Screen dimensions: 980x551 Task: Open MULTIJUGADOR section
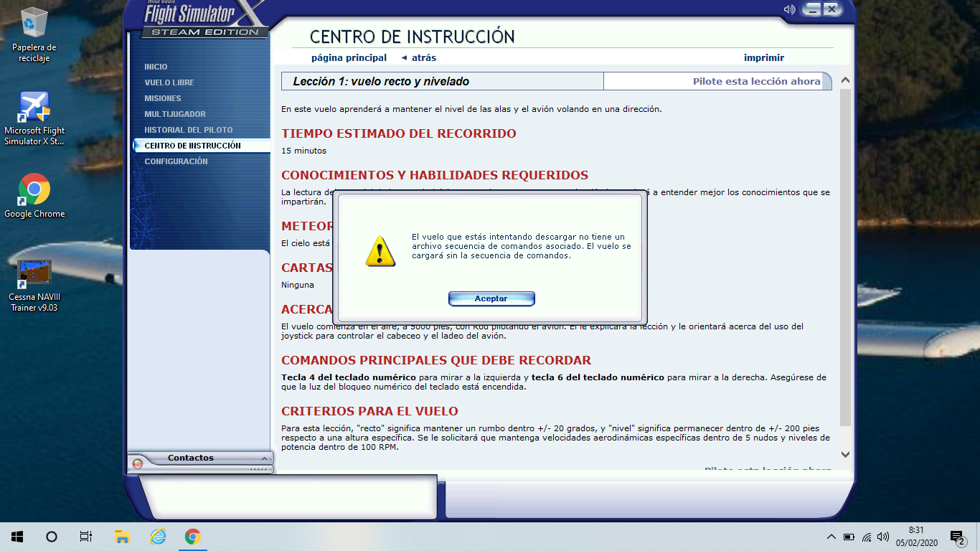tap(175, 114)
